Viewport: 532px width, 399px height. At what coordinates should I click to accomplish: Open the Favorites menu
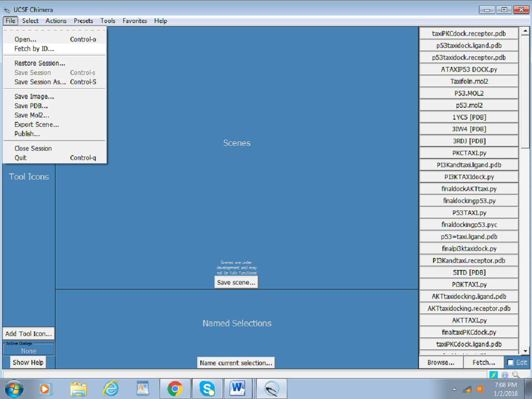135,20
